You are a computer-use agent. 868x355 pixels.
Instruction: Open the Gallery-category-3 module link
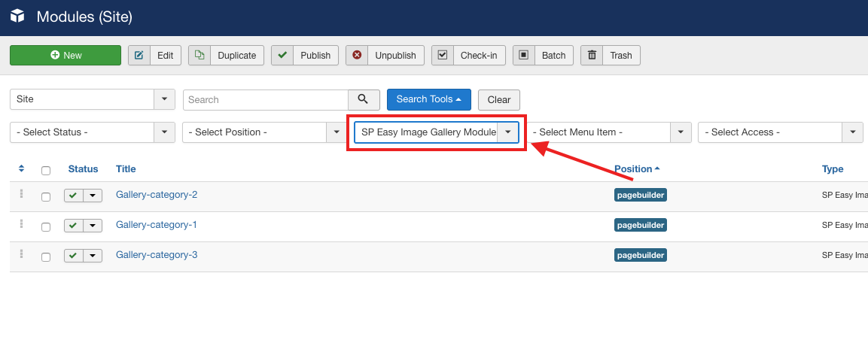pyautogui.click(x=157, y=255)
